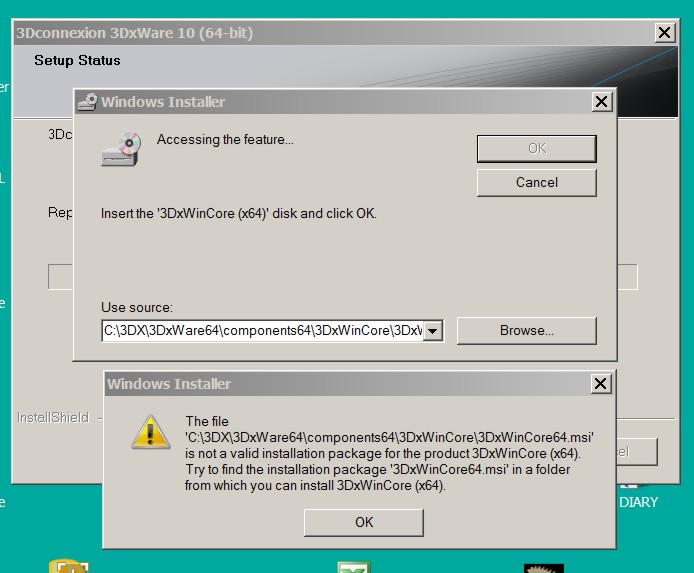
Task: Click the 'Use source:' label
Action: click(x=137, y=308)
